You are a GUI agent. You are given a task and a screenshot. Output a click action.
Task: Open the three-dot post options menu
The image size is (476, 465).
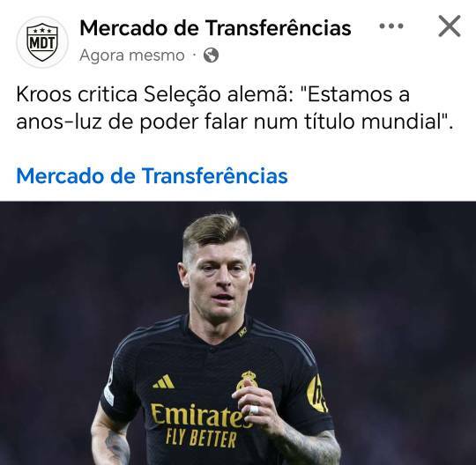pyautogui.click(x=391, y=26)
